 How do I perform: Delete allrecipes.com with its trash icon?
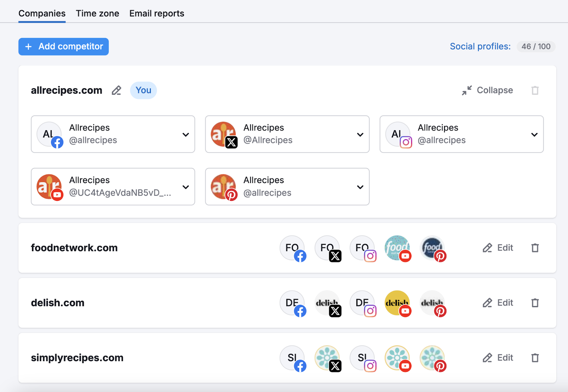[x=535, y=90]
